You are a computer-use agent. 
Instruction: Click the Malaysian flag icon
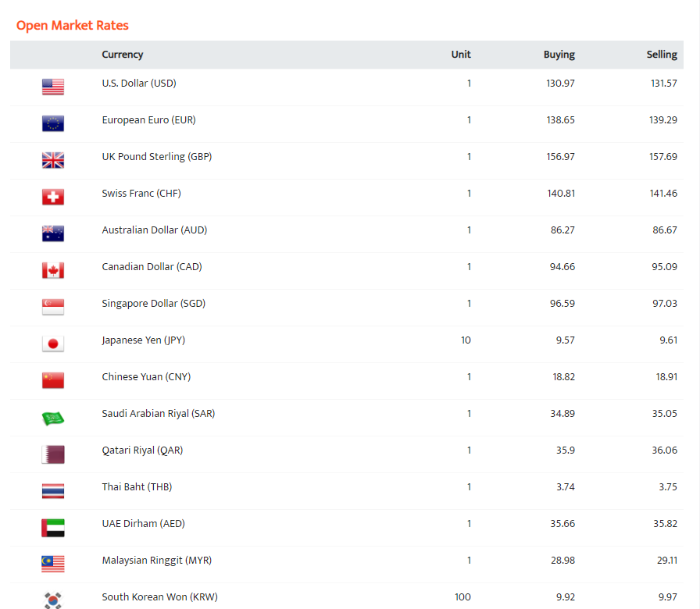(53, 564)
